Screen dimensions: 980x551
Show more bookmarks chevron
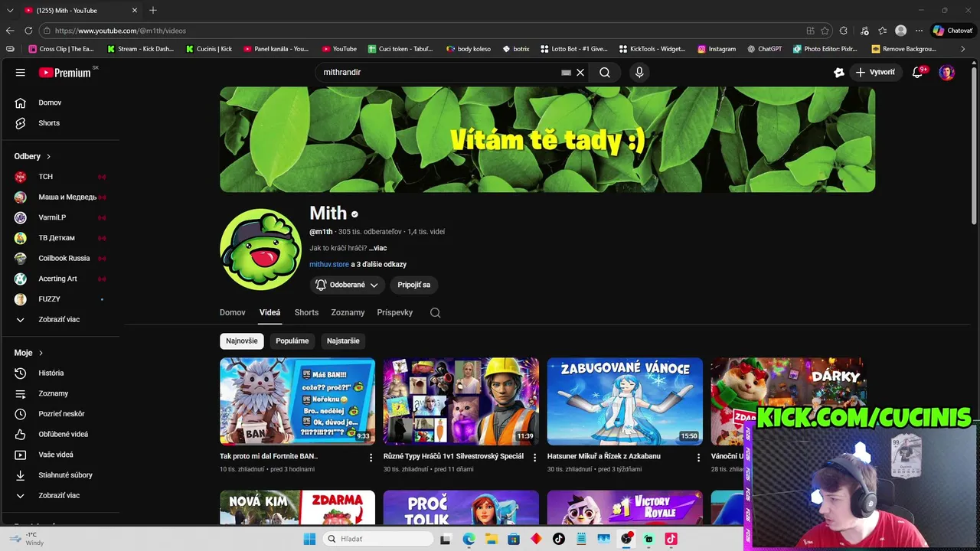click(963, 49)
